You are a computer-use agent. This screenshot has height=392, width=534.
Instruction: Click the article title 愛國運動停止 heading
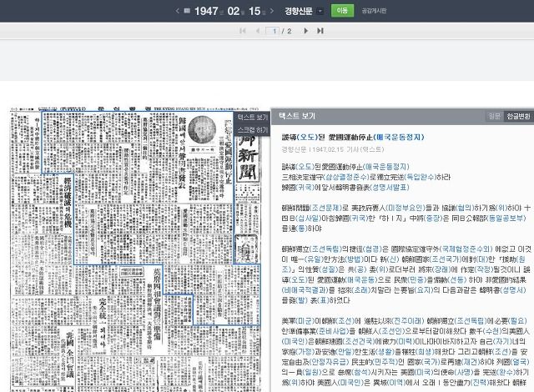pyautogui.click(x=353, y=137)
